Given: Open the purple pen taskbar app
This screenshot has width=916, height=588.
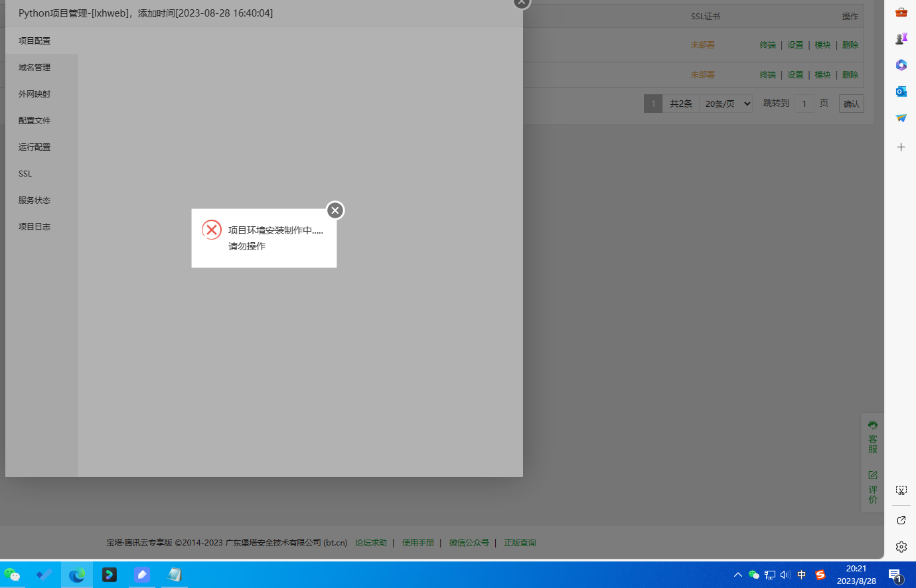Looking at the screenshot, I should tap(142, 575).
